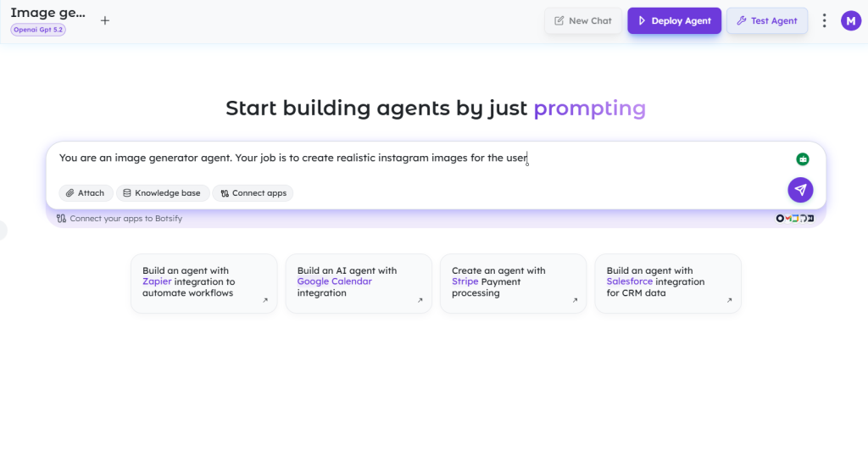Start a New Chat
The width and height of the screenshot is (868, 451).
[582, 20]
